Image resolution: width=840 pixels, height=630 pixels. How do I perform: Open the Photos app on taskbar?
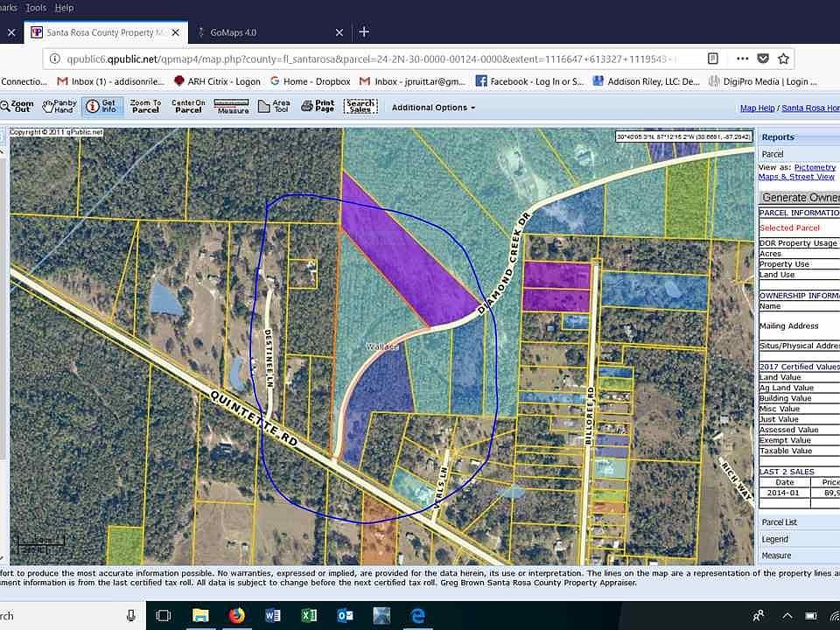tap(381, 616)
